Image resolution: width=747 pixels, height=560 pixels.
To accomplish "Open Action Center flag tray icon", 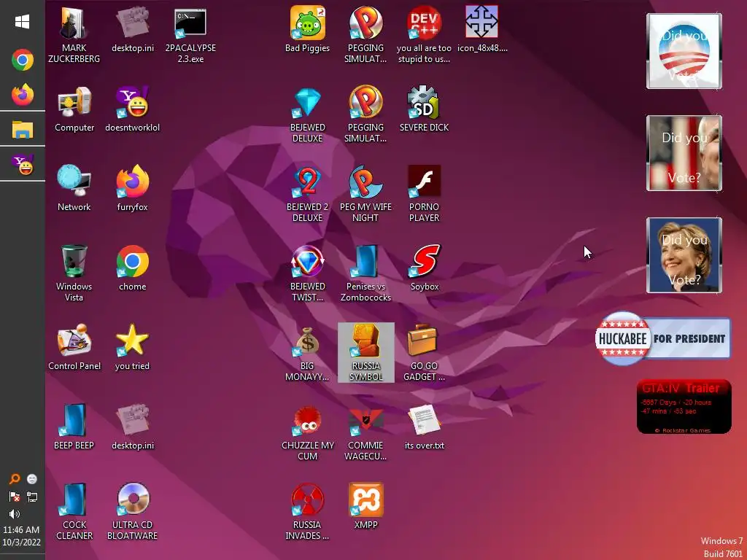I will [15, 497].
